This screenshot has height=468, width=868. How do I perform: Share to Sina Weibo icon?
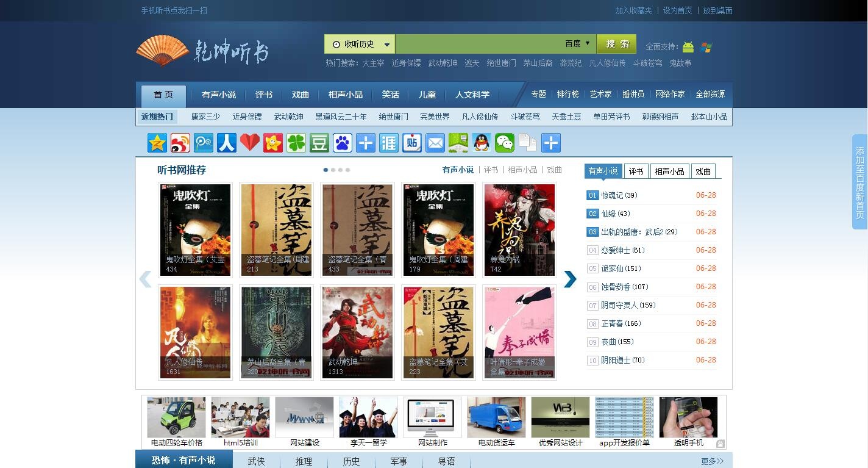coord(180,143)
